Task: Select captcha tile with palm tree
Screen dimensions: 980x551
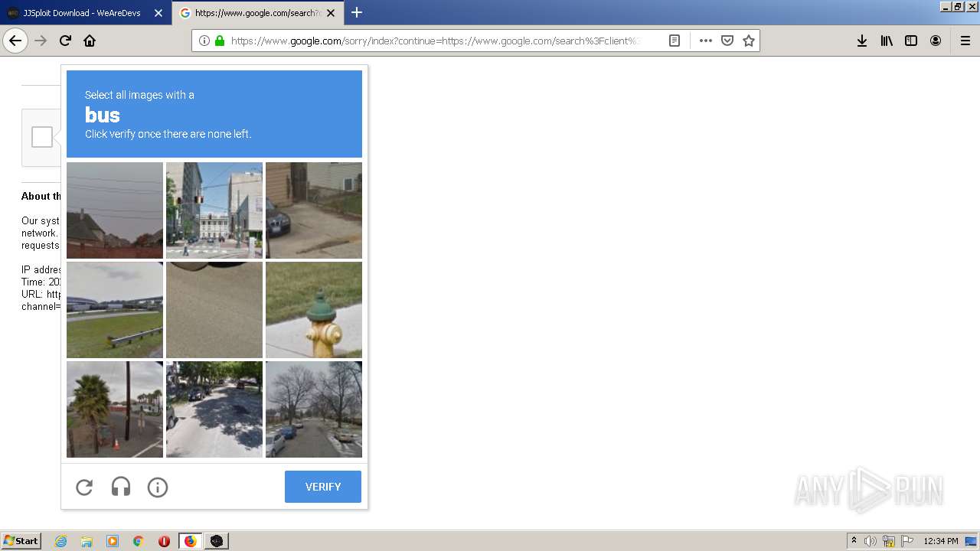Action: tap(115, 409)
